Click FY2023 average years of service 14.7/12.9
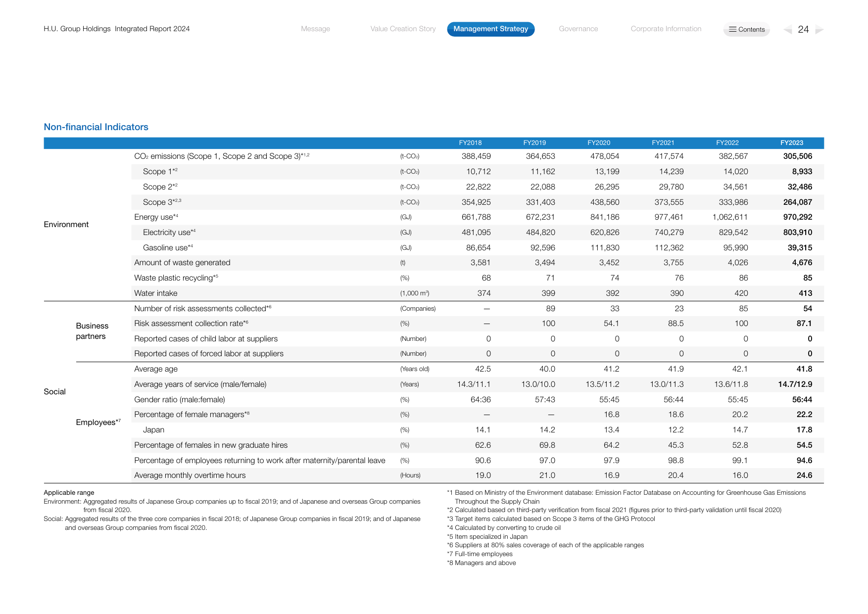 pyautogui.click(x=795, y=384)
